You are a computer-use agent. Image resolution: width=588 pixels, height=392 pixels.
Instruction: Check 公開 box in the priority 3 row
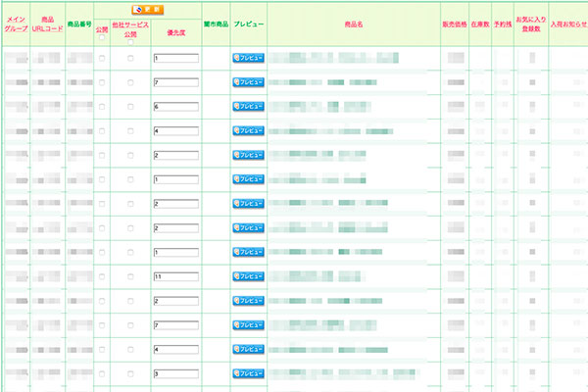coord(102,374)
